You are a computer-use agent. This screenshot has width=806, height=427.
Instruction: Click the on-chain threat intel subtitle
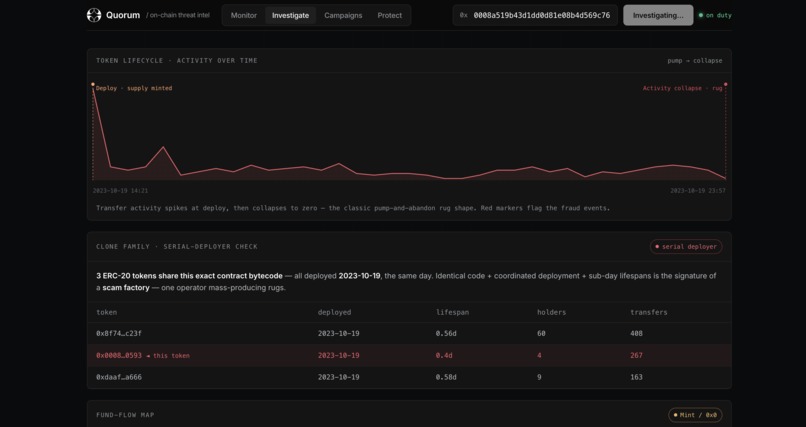pos(178,15)
